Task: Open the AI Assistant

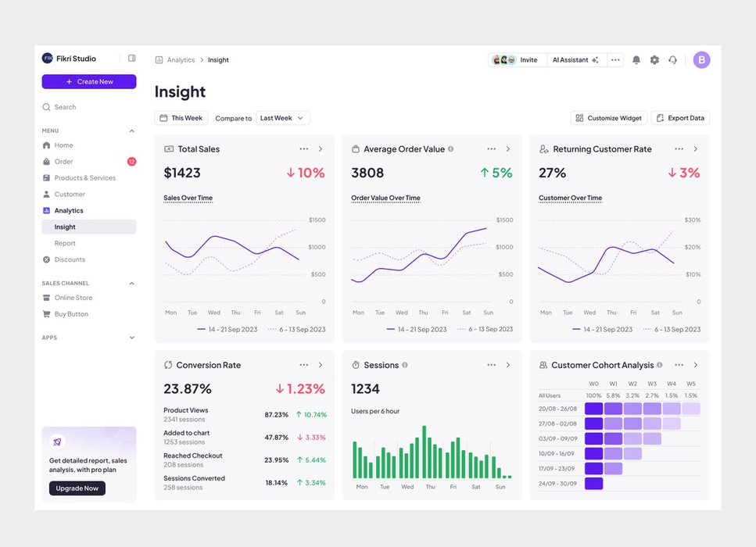Action: point(575,59)
